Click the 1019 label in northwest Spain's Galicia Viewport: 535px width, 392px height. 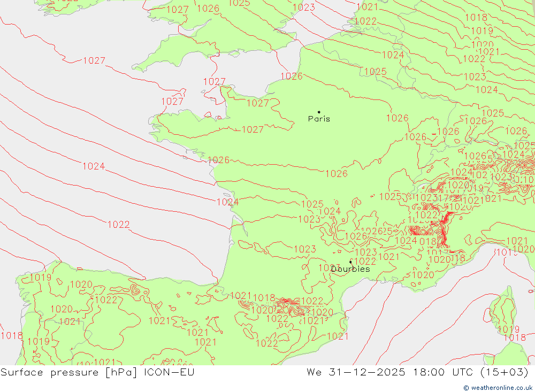coord(41,278)
